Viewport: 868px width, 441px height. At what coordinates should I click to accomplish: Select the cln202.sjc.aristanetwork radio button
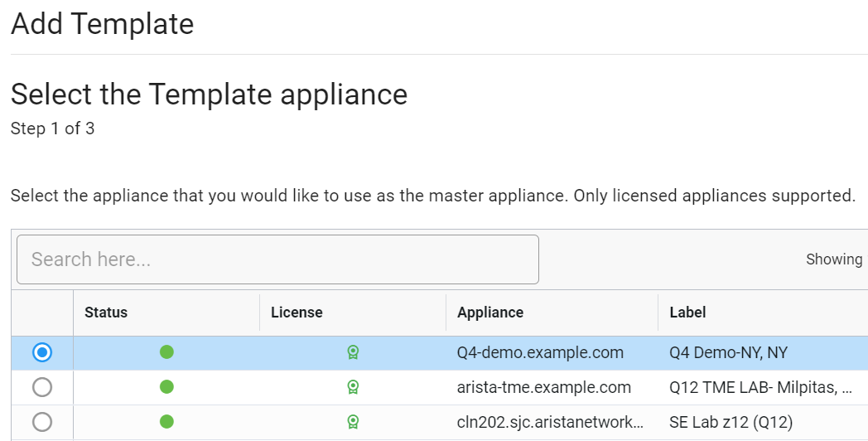[42, 422]
